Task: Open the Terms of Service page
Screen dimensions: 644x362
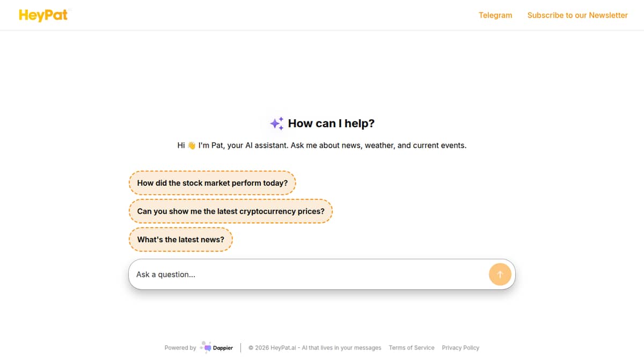Action: [x=412, y=348]
